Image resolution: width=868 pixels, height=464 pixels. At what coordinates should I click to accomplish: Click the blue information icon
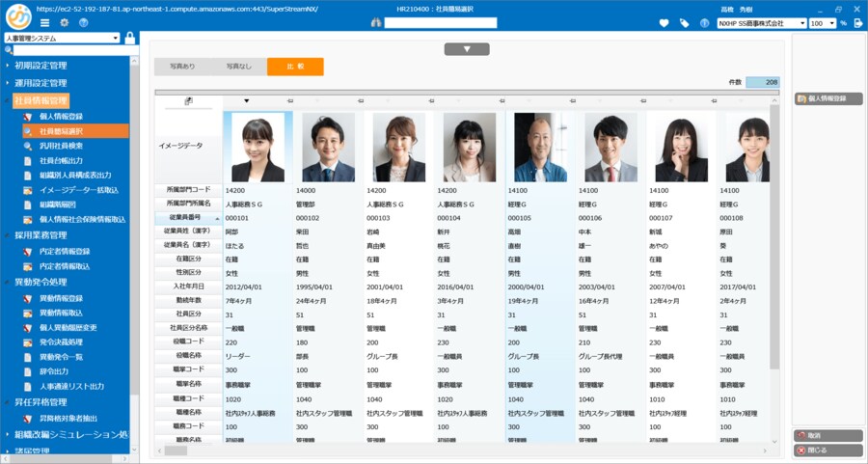coord(704,23)
